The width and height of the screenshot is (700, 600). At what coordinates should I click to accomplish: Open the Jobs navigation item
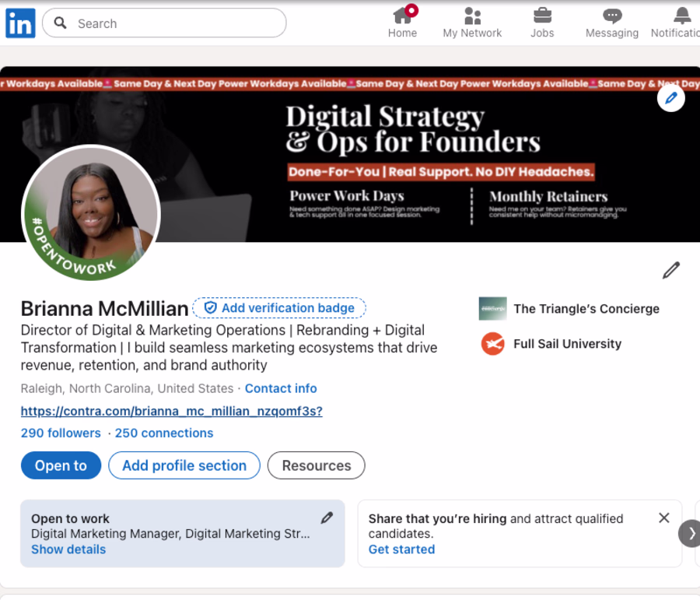[542, 23]
